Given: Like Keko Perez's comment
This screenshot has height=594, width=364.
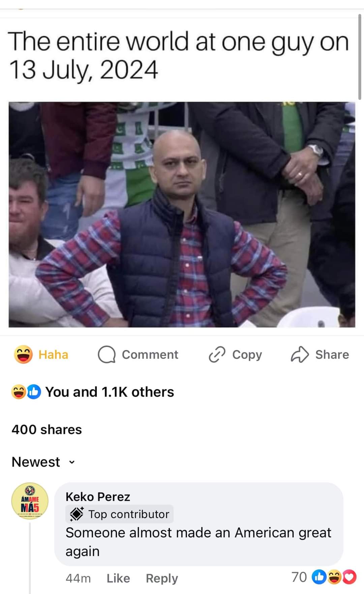Looking at the screenshot, I should click(x=118, y=578).
